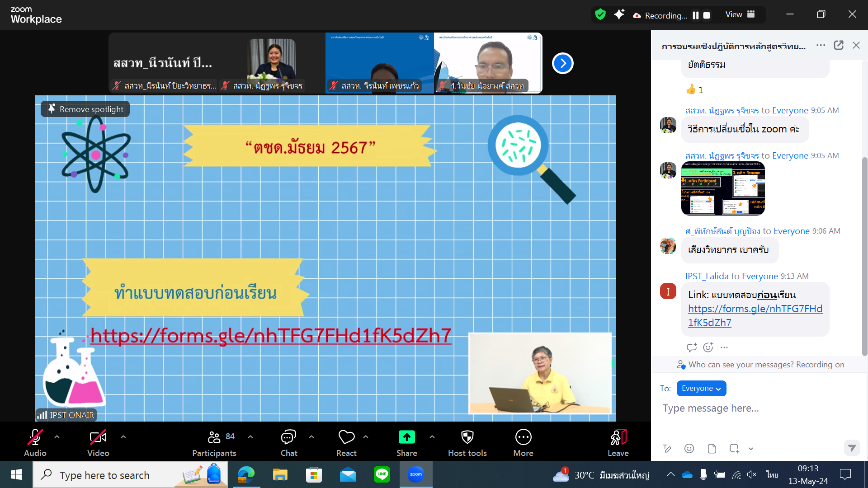Open the Participants panel
Viewport: 868px width, 488px height.
point(214,443)
